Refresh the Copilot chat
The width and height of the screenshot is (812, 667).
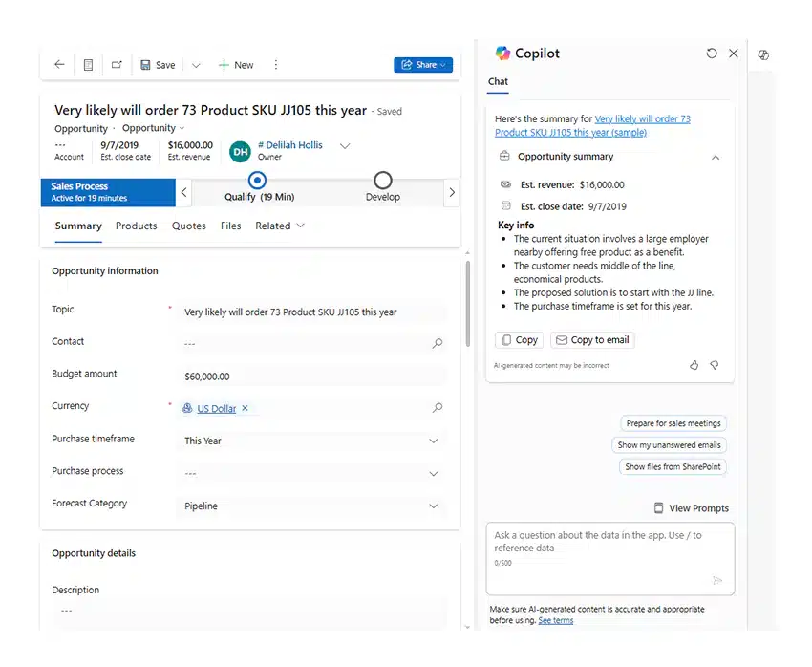(712, 54)
